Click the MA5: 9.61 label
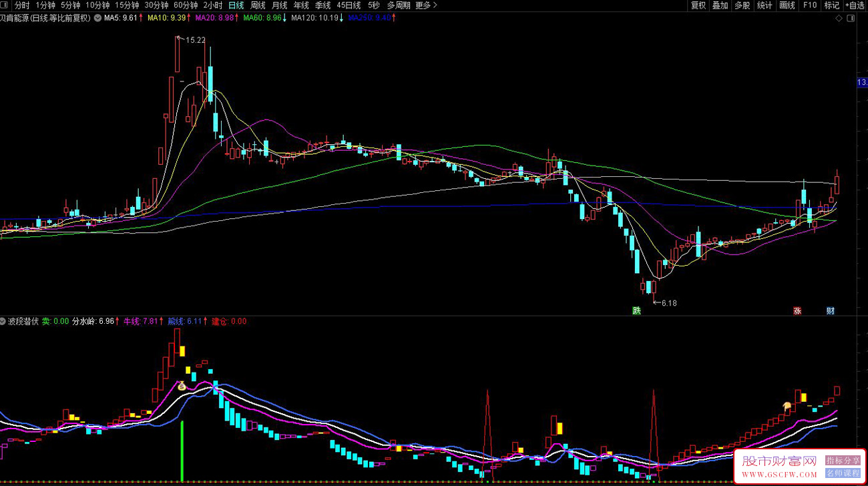Screen dimensions: 868x486 click(122, 18)
